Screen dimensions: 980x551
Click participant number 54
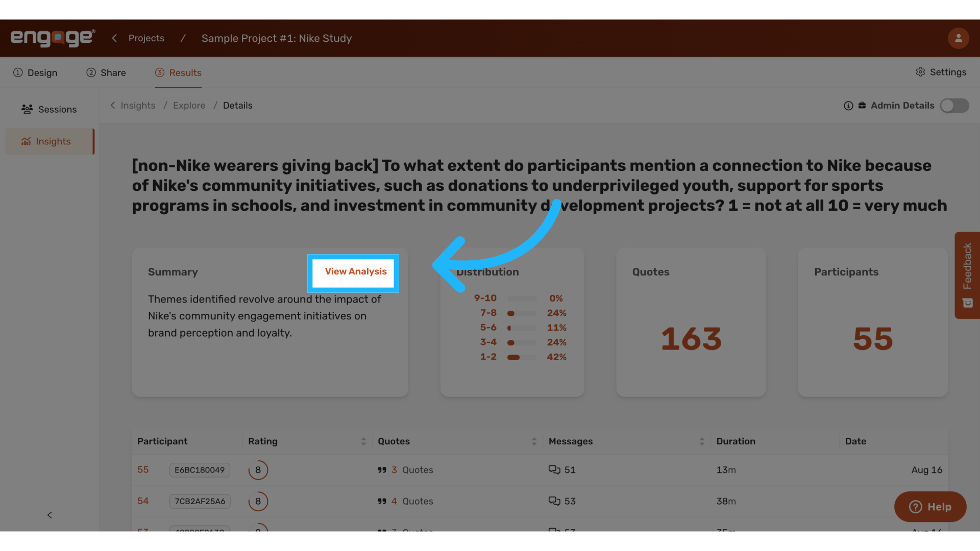(x=143, y=501)
